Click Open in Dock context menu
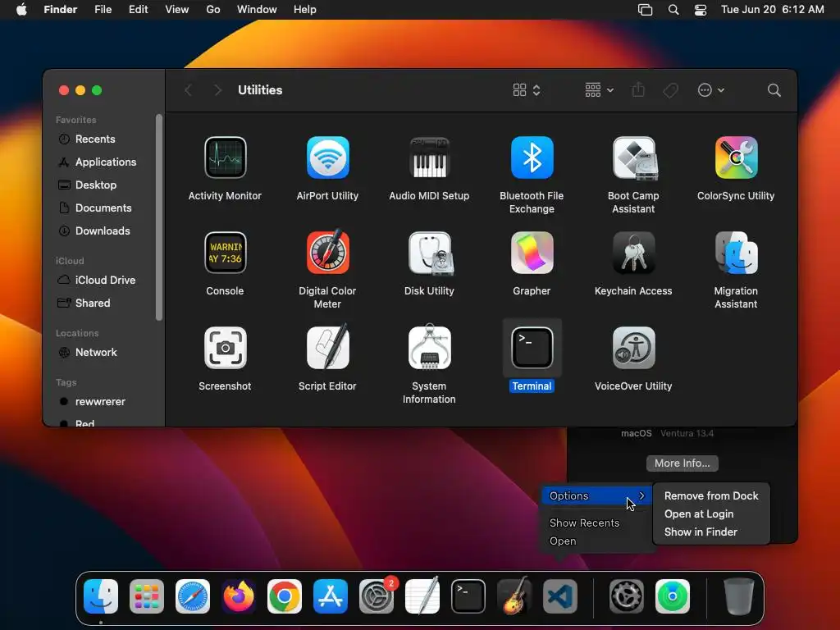 [563, 541]
